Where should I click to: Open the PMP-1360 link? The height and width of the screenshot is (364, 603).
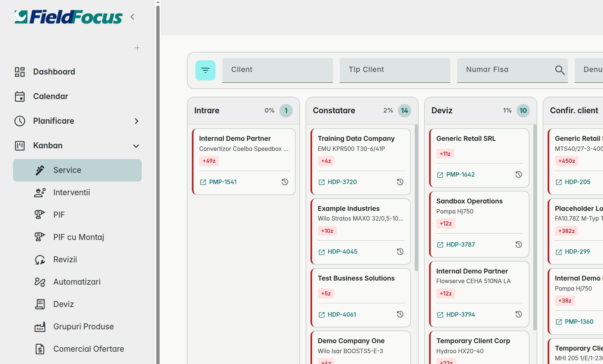[574, 322]
